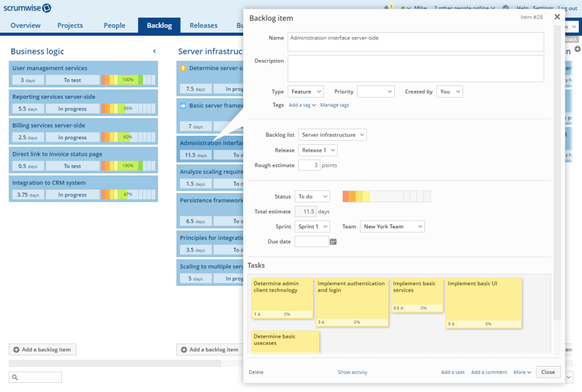The image size is (582, 392).
Task: Open the notifications bell
Action: point(388,8)
